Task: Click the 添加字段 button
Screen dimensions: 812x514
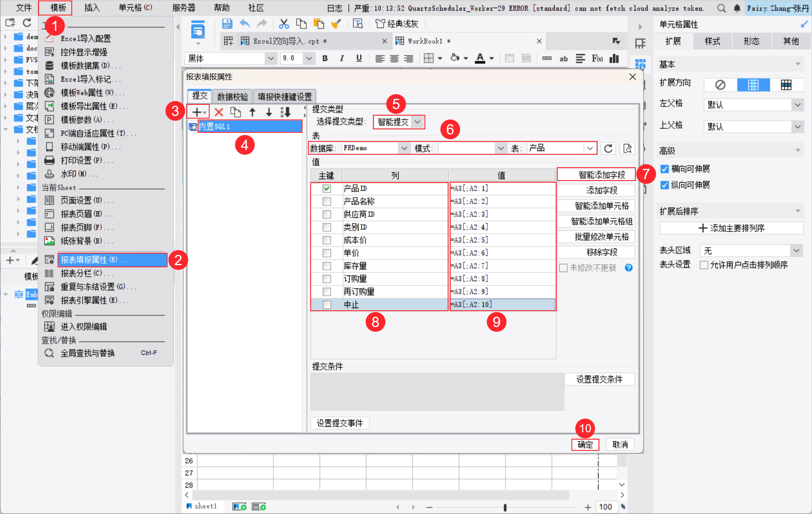Action: 596,190
